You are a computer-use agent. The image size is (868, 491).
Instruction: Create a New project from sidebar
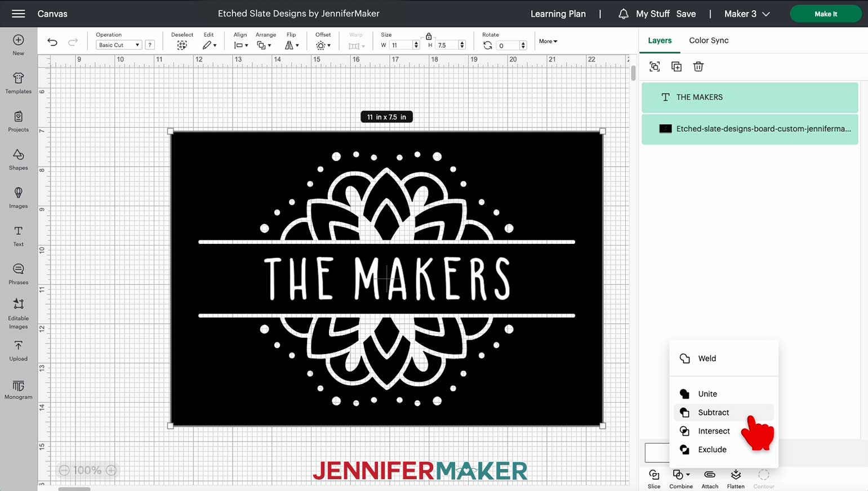[18, 45]
